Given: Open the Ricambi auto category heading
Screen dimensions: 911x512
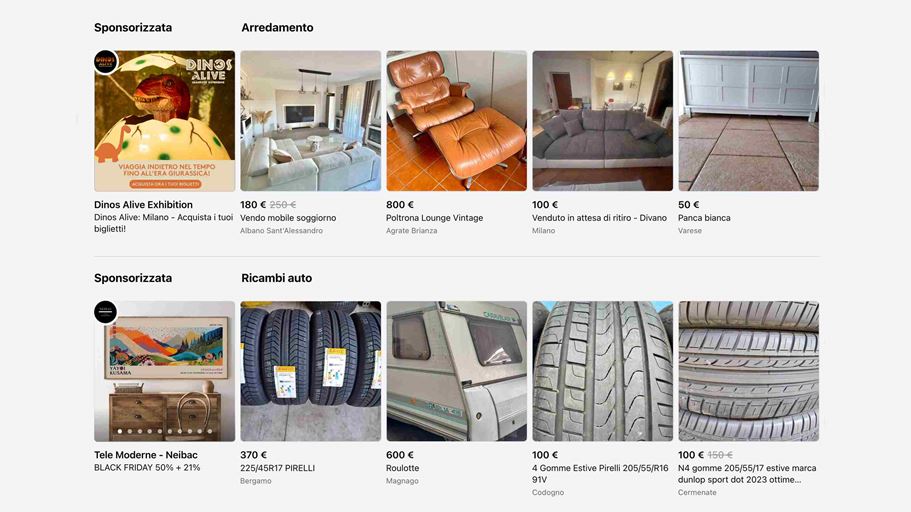Looking at the screenshot, I should (277, 278).
